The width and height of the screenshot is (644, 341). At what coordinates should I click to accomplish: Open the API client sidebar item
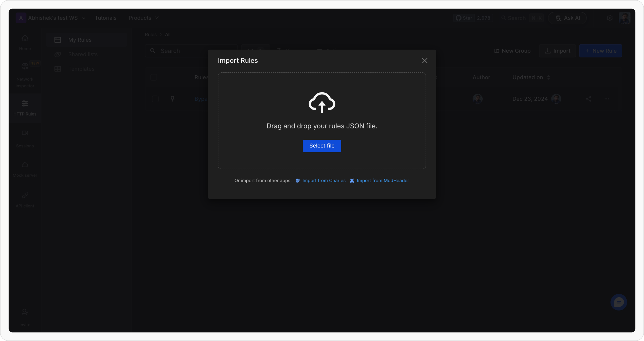(x=25, y=200)
